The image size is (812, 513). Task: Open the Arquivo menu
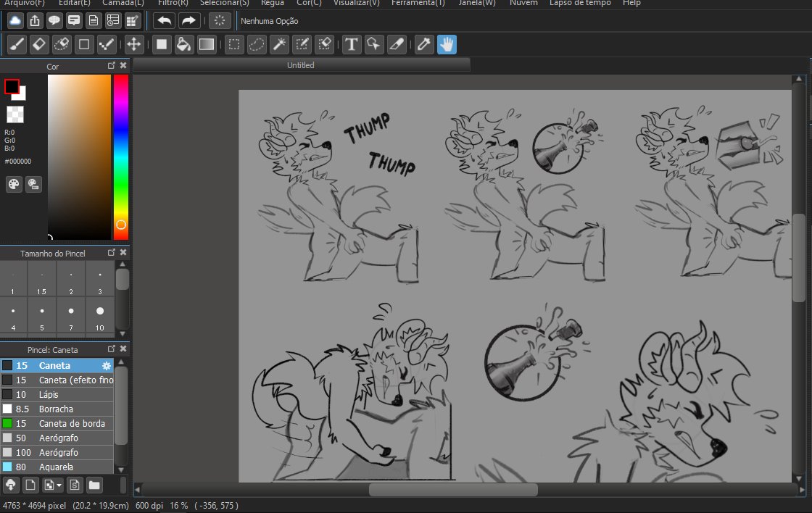click(25, 3)
